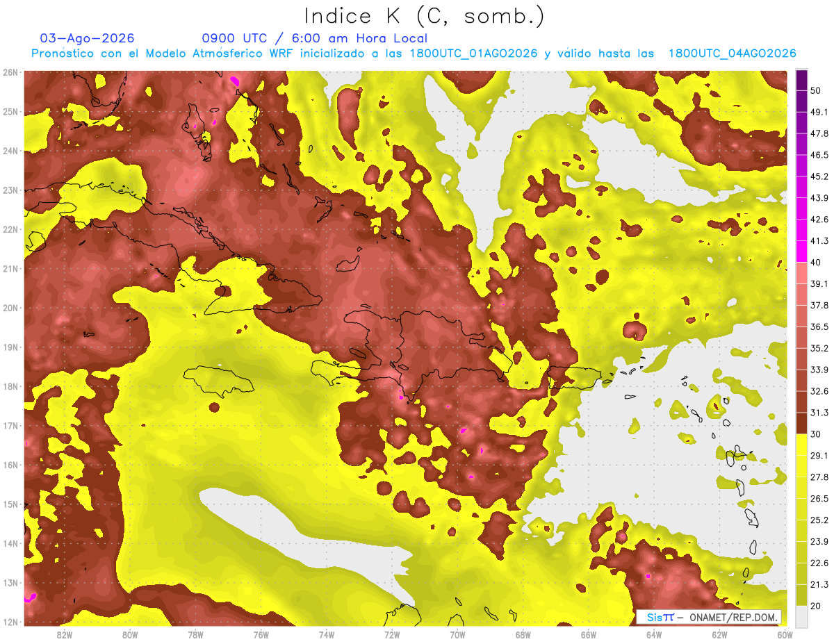
Task: Click the forecast date "03-Ago-2026"
Action: coord(87,38)
